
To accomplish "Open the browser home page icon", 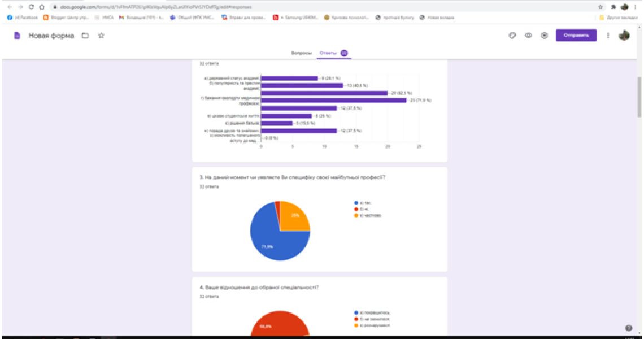I will pos(42,7).
